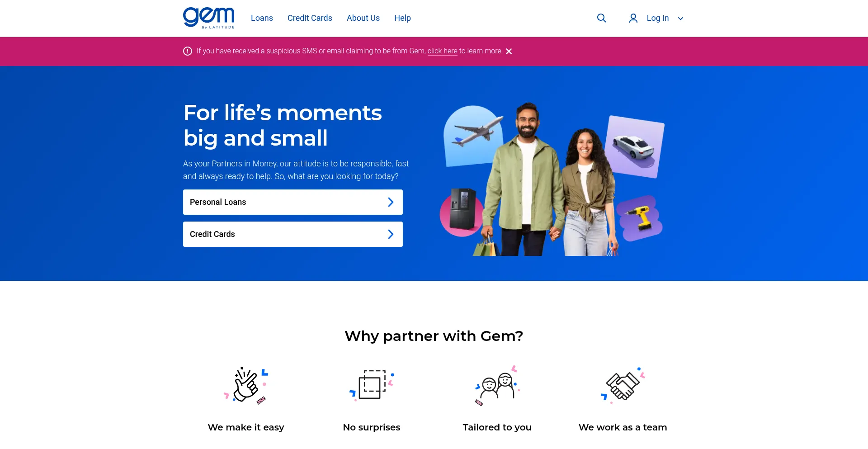Go to About Us in the navigation
868x449 pixels.
[x=363, y=18]
